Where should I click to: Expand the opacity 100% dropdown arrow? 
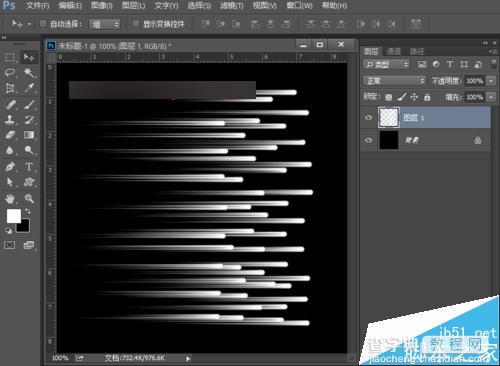pos(491,81)
